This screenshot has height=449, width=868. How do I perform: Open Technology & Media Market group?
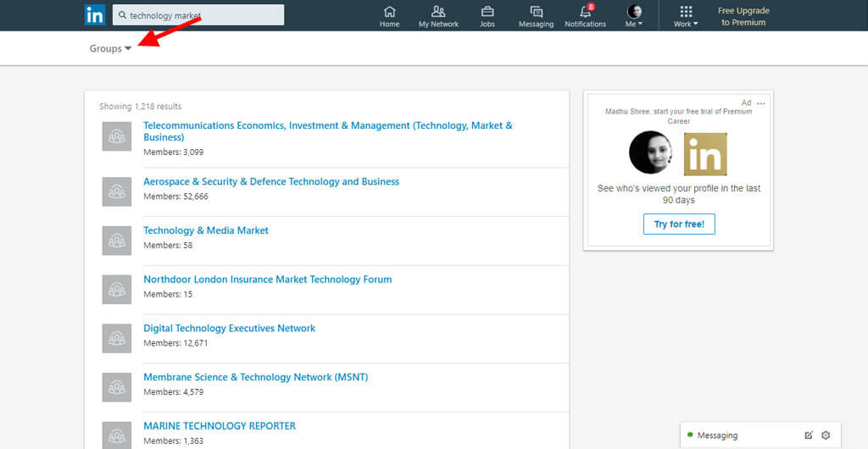(206, 230)
